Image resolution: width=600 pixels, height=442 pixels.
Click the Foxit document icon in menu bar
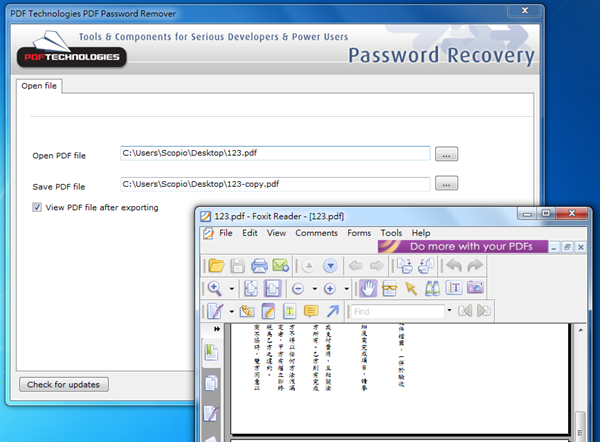208,233
